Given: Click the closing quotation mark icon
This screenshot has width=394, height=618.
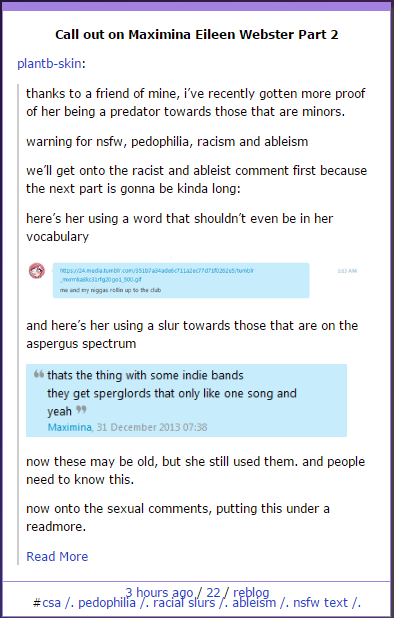Looking at the screenshot, I should point(81,410).
